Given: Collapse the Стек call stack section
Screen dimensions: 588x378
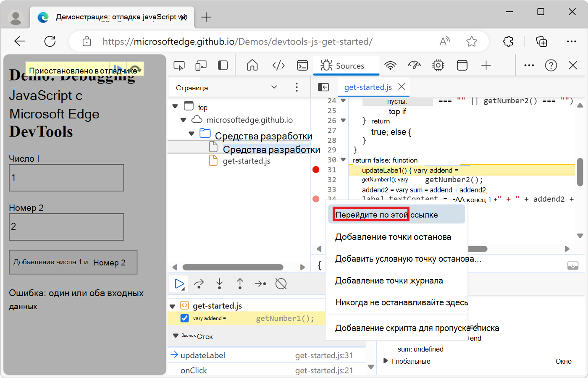Looking at the screenshot, I should (x=176, y=336).
